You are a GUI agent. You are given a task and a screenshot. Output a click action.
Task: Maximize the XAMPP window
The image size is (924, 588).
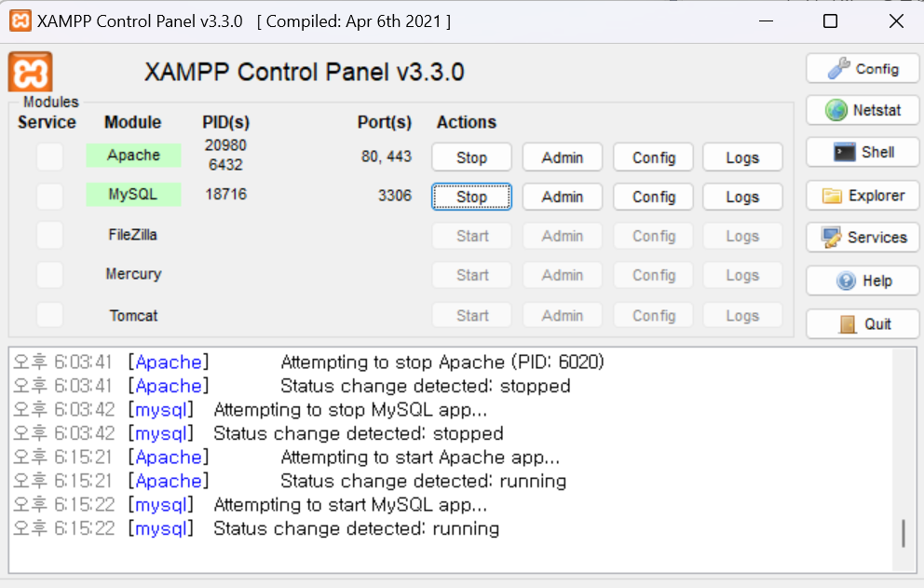(830, 21)
